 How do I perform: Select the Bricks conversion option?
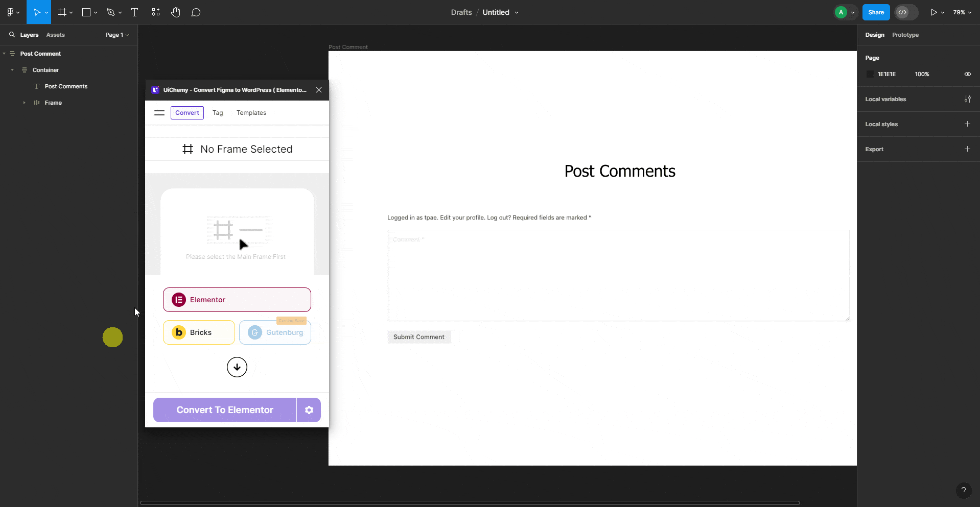click(198, 332)
